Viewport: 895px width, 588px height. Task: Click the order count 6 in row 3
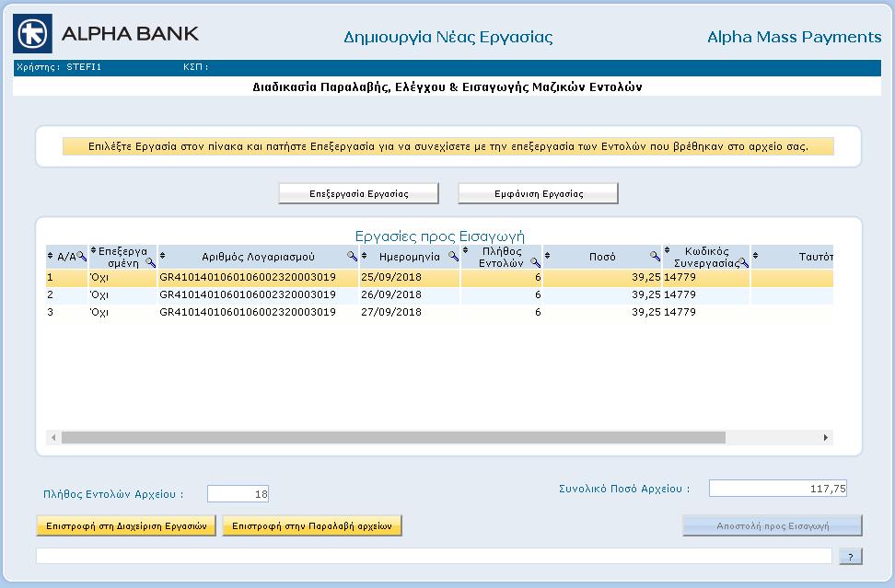(x=538, y=313)
